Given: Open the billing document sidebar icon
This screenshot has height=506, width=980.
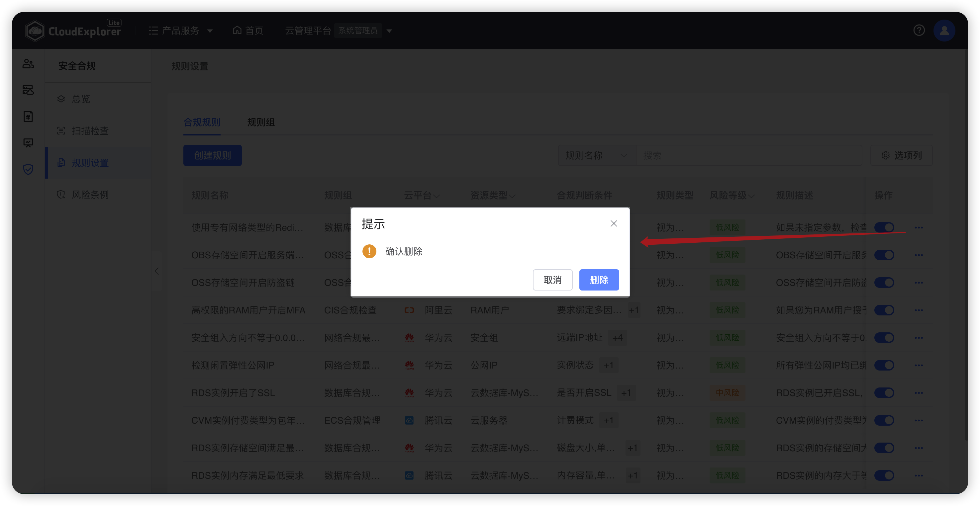Looking at the screenshot, I should pyautogui.click(x=28, y=116).
